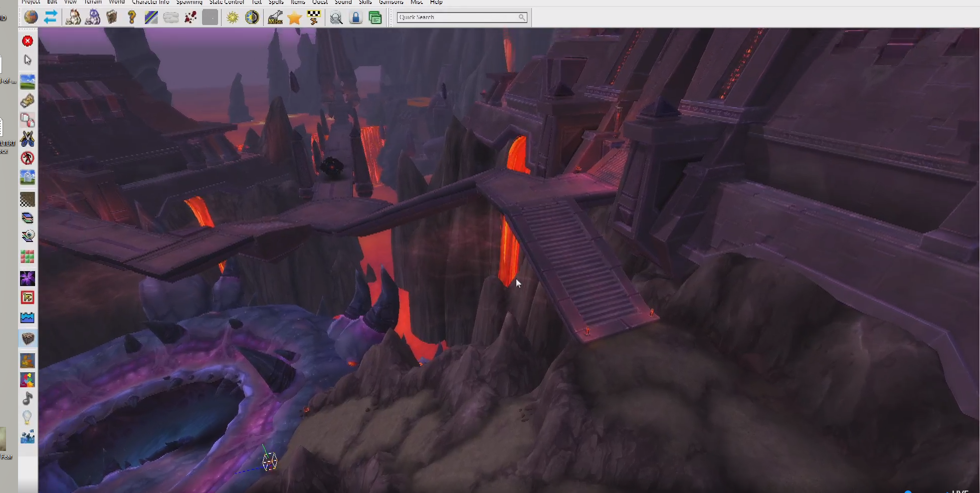Image resolution: width=980 pixels, height=493 pixels.
Task: Open the Spells menu
Action: click(x=276, y=2)
